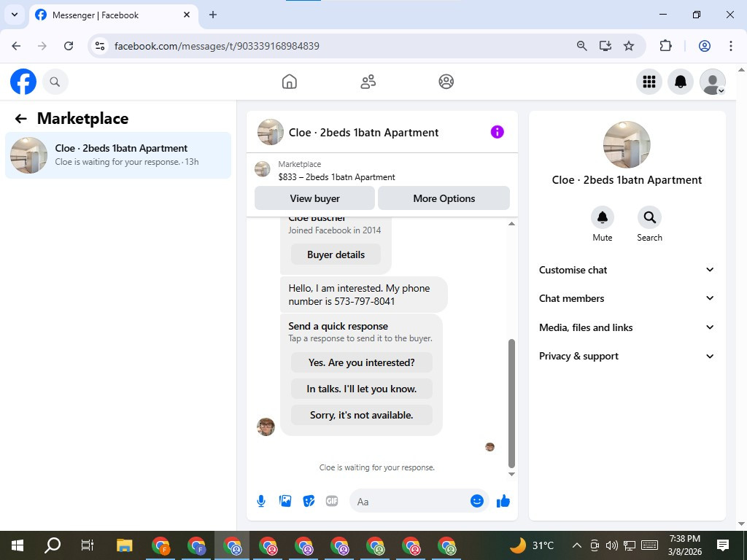747x560 pixels.
Task: Click "$833 – 2beds 1batn Apartment" listing text
Action: coord(337,177)
